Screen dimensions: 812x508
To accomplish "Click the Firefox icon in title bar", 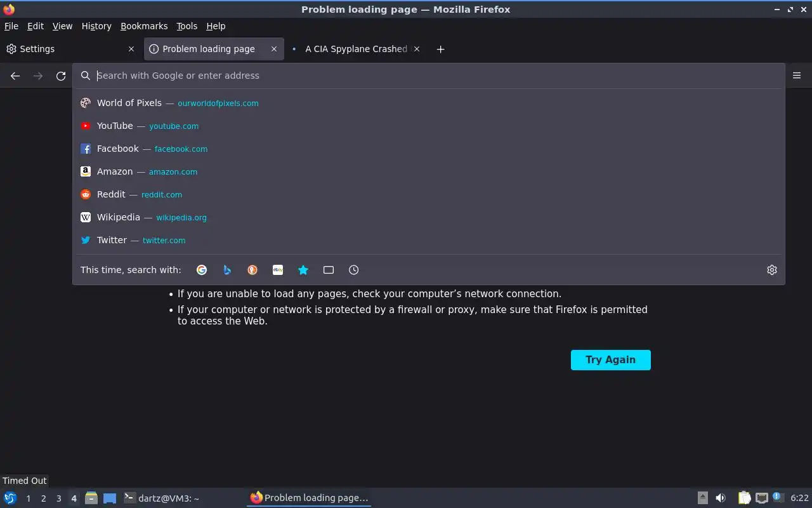I will click(9, 9).
